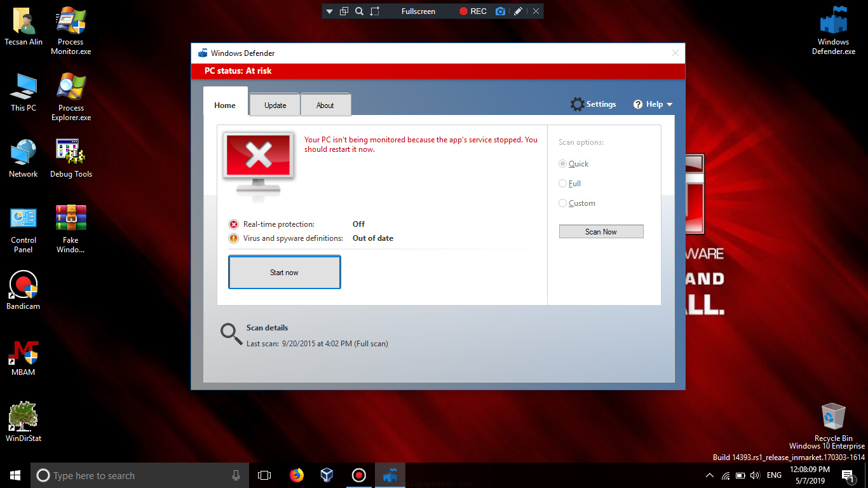Click the Real-time protection 'Off' value
The image size is (868, 488).
click(359, 224)
